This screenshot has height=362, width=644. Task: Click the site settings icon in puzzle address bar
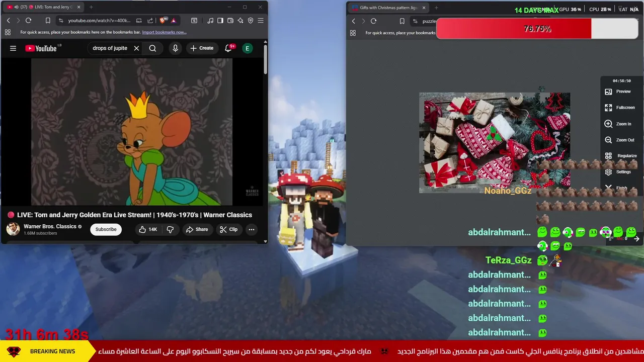415,21
